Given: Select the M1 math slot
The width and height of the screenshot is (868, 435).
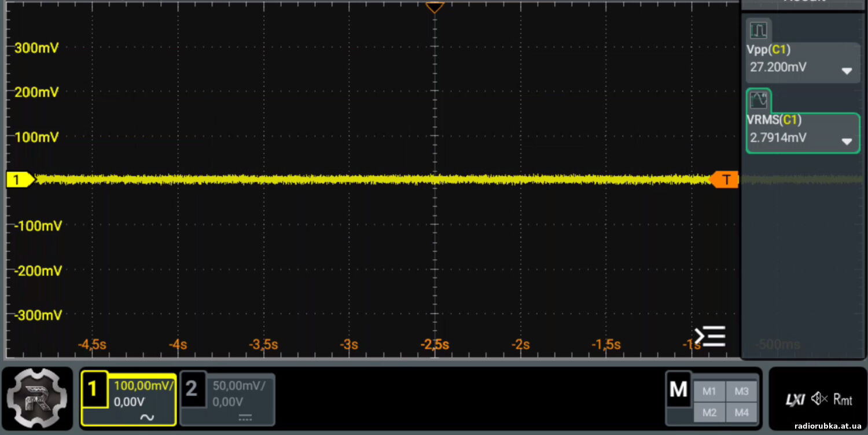Looking at the screenshot, I should [x=709, y=392].
